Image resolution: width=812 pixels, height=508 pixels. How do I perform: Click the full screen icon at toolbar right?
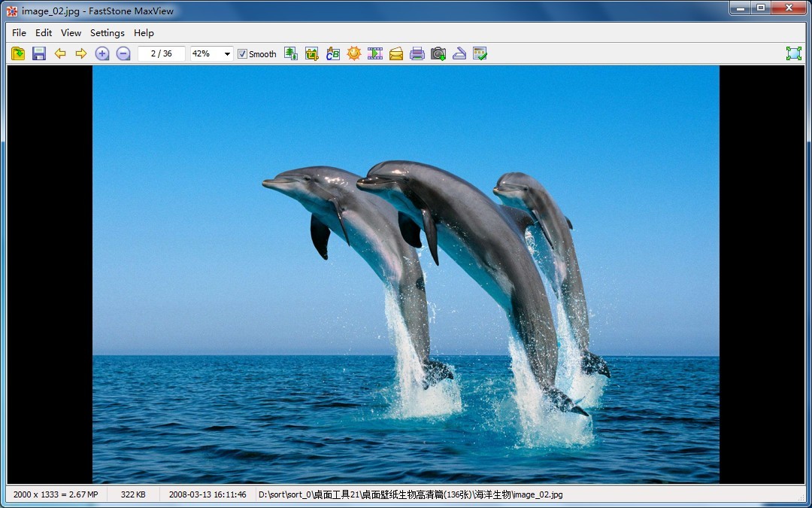tap(793, 53)
